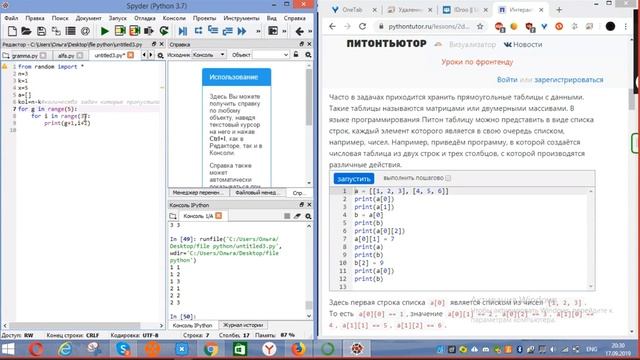The height and width of the screenshot is (360, 640).
Task: Re-run last script icon
Action: (164, 31)
